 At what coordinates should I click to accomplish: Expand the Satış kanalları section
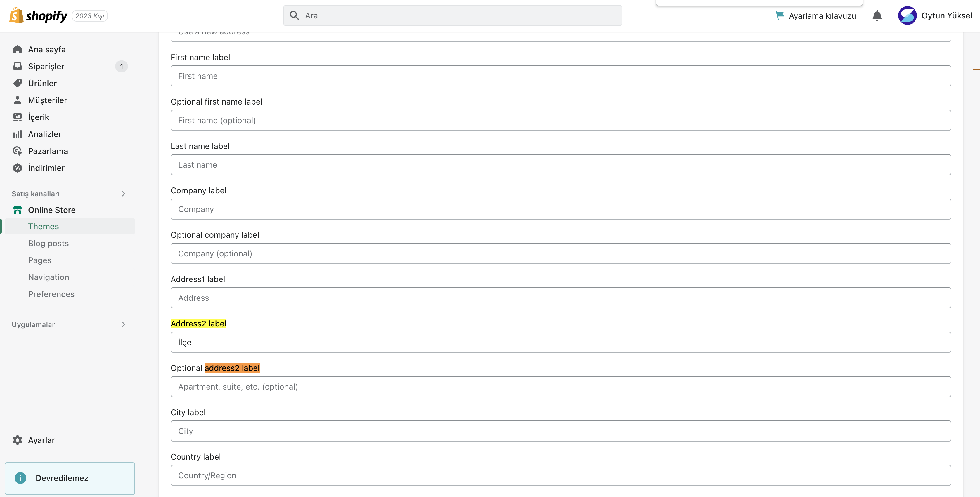click(123, 194)
